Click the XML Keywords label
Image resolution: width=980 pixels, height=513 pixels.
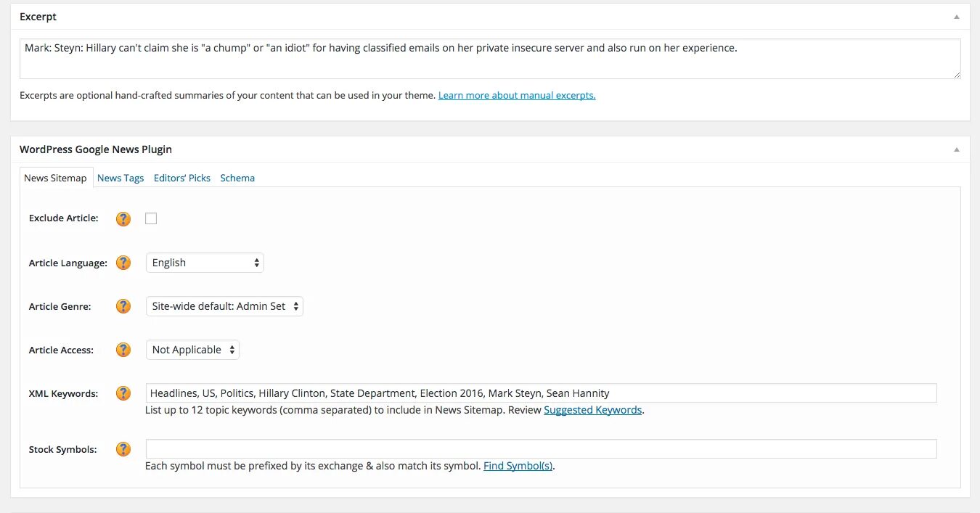click(x=63, y=393)
